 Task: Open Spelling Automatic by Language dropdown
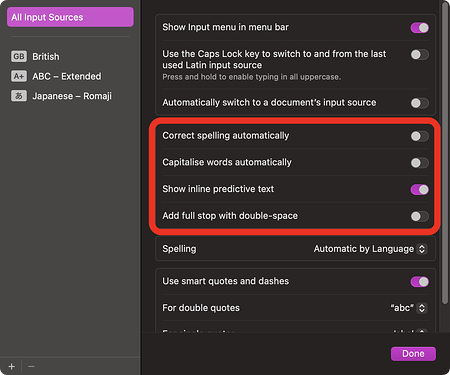(x=370, y=249)
